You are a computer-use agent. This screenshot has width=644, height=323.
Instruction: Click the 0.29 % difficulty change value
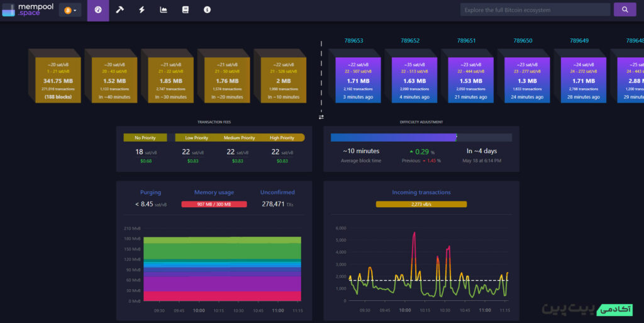422,152
